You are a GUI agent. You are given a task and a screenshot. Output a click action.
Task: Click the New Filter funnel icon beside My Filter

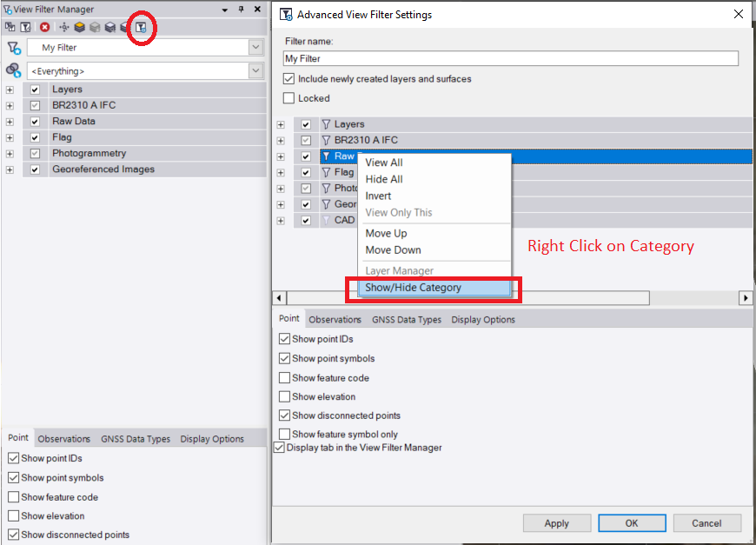click(12, 48)
